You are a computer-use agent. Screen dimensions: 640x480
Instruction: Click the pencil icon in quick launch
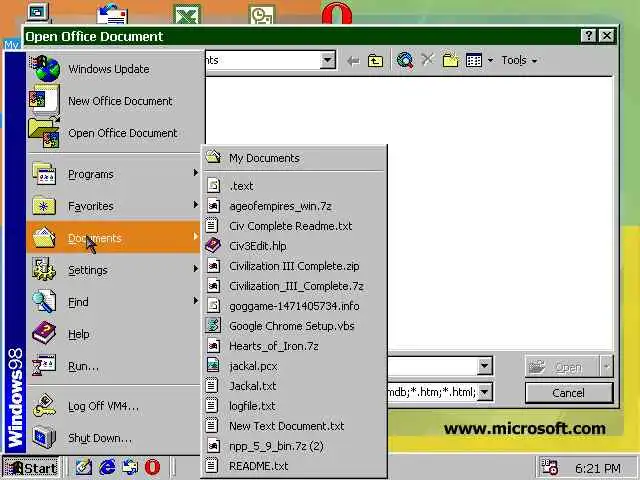tap(84, 467)
